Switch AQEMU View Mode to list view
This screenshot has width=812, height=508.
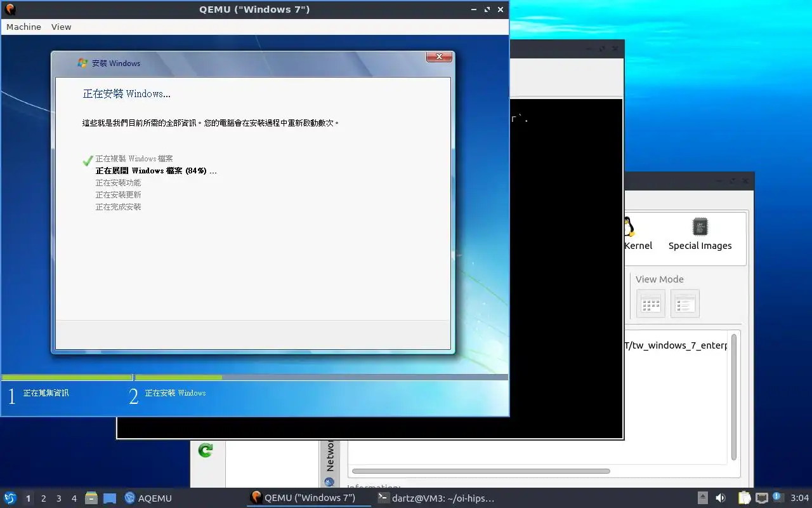(x=685, y=304)
